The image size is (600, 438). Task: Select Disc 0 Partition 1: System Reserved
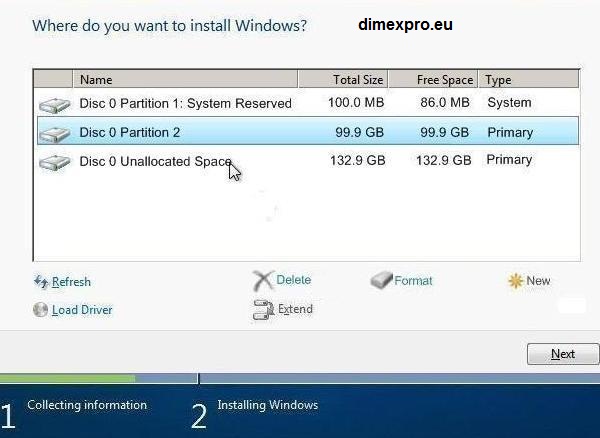pos(186,103)
